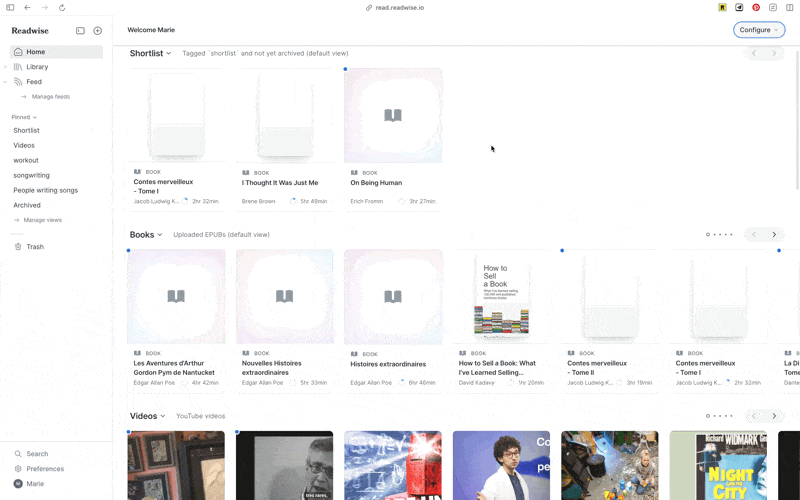The image size is (800, 500).
Task: Open Manage feeds link
Action: pos(51,96)
